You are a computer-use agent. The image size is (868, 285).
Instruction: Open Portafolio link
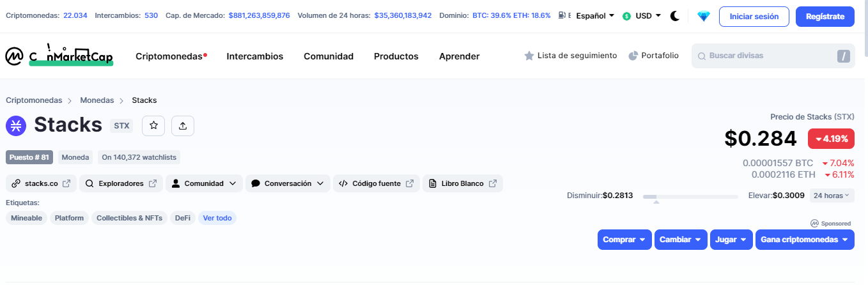(x=654, y=56)
